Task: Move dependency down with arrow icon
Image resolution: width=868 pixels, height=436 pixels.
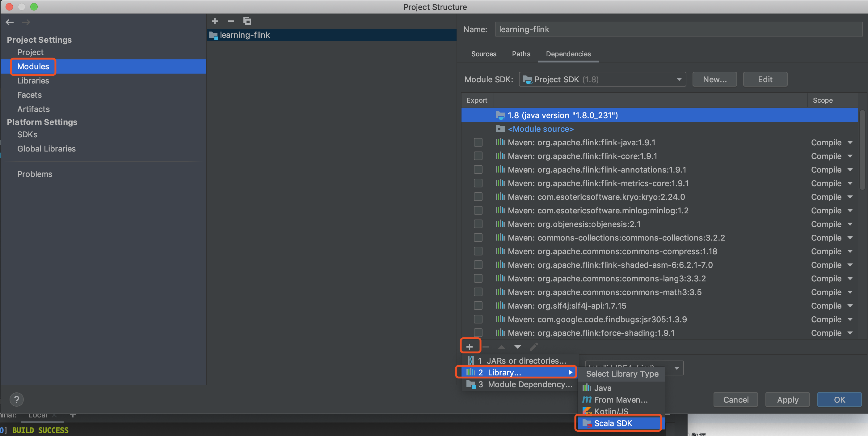Action: (518, 347)
